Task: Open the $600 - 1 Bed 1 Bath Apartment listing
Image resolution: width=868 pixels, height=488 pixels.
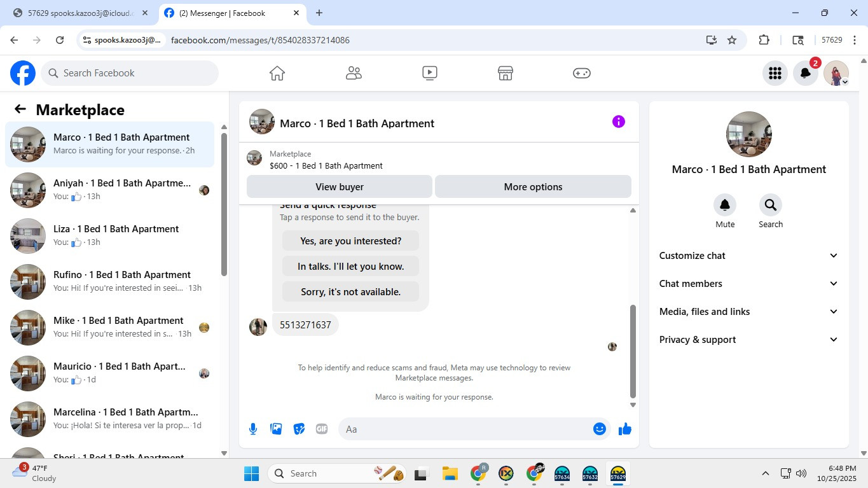Action: [326, 165]
